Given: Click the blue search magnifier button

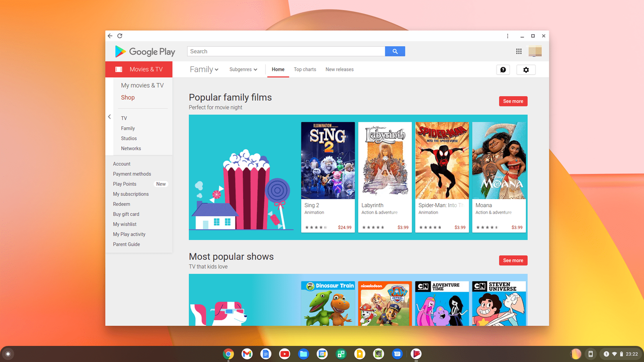Looking at the screenshot, I should click(x=395, y=51).
